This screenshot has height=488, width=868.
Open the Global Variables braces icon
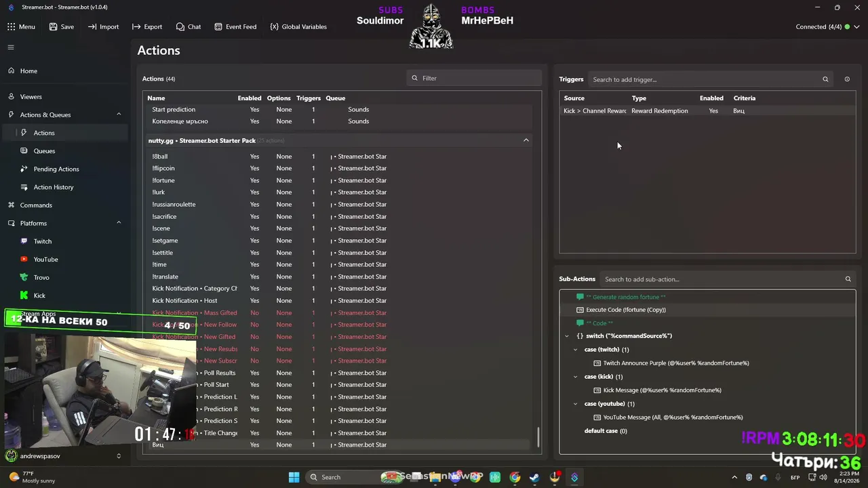point(274,26)
